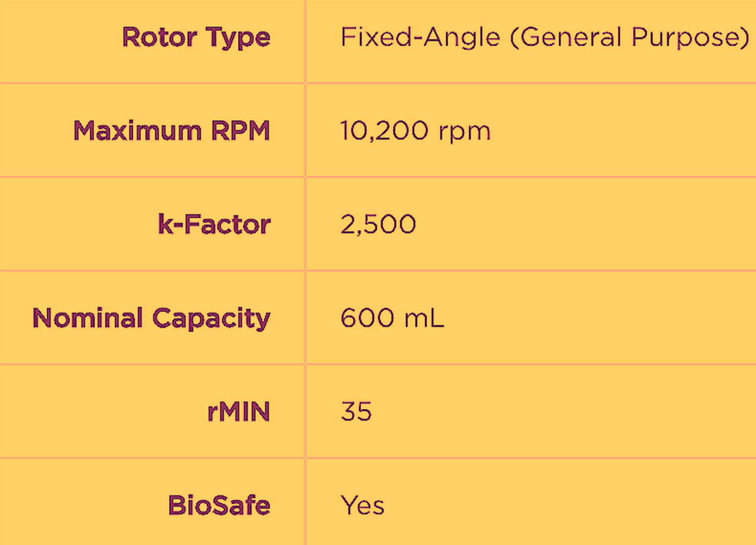Click the Rotor Type label
The image size is (756, 545).
coord(196,38)
